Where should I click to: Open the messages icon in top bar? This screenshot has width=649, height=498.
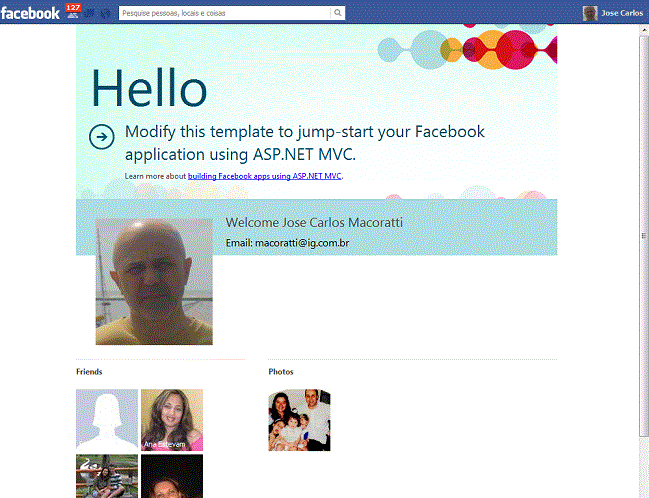point(89,13)
